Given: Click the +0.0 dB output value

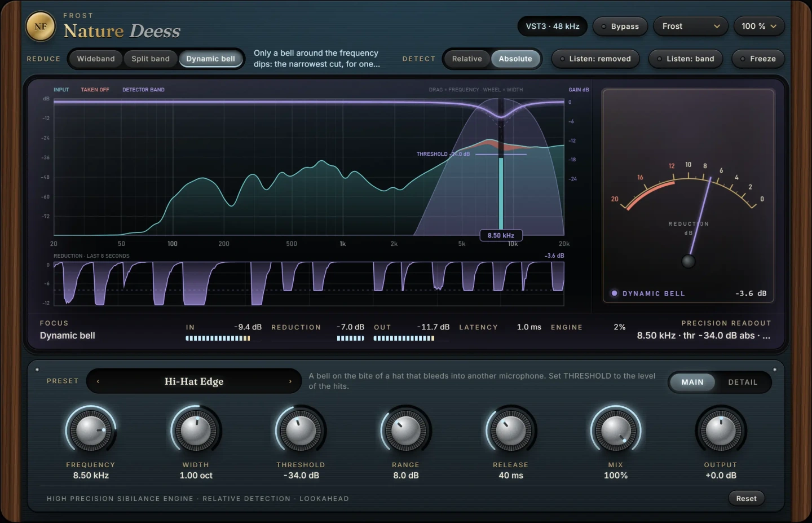Looking at the screenshot, I should tap(721, 476).
